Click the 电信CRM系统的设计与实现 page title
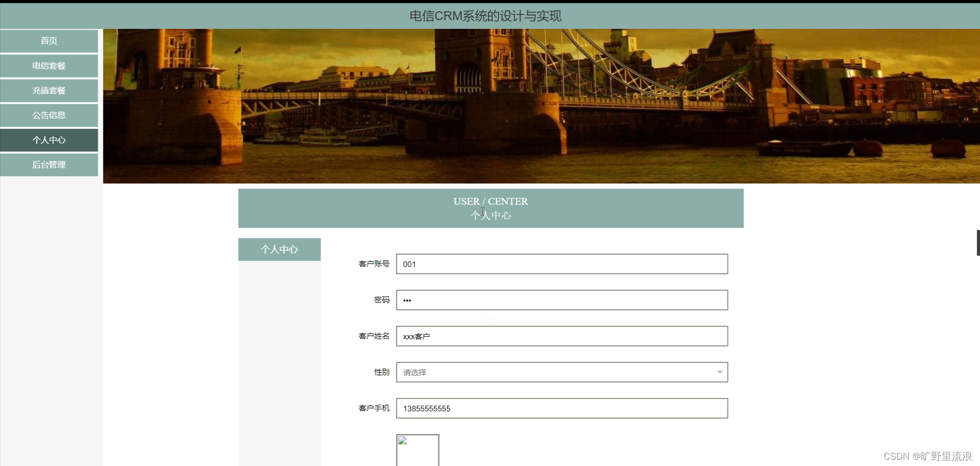The height and width of the screenshot is (466, 980). 485,16
